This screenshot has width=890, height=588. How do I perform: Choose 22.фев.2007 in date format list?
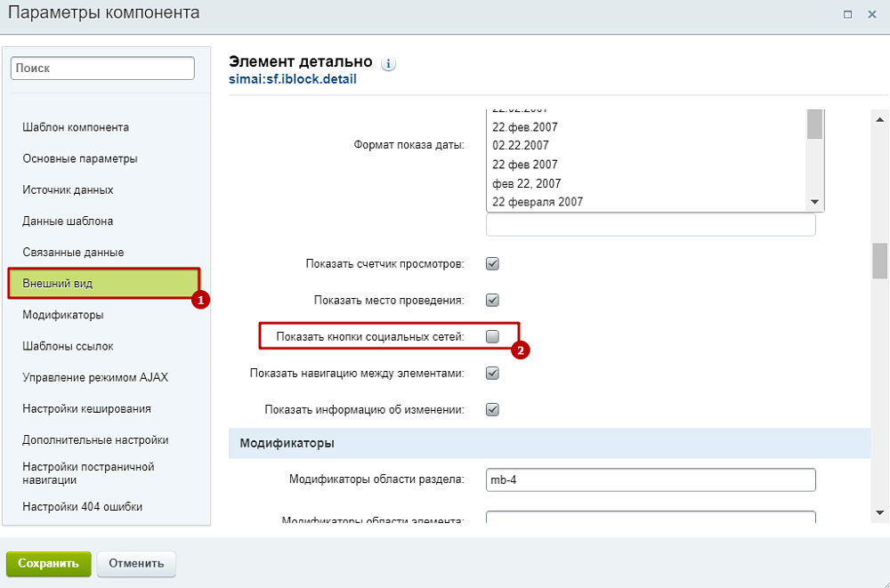coord(525,127)
